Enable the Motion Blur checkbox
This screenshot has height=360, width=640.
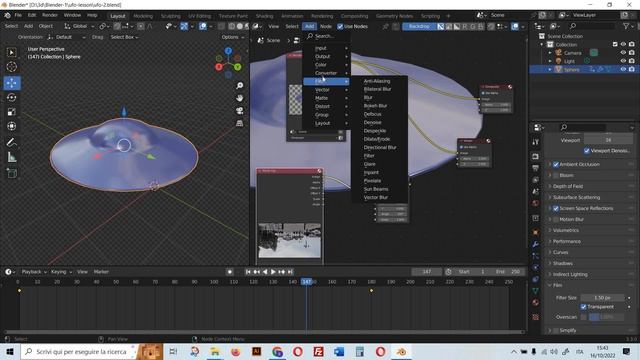click(x=556, y=220)
